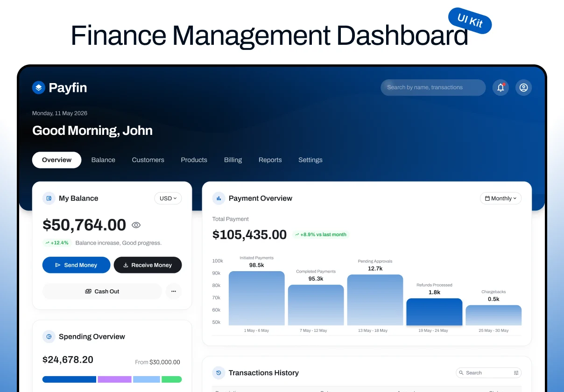The height and width of the screenshot is (392, 564).
Task: Switch to the Reports tab
Action: click(x=270, y=160)
